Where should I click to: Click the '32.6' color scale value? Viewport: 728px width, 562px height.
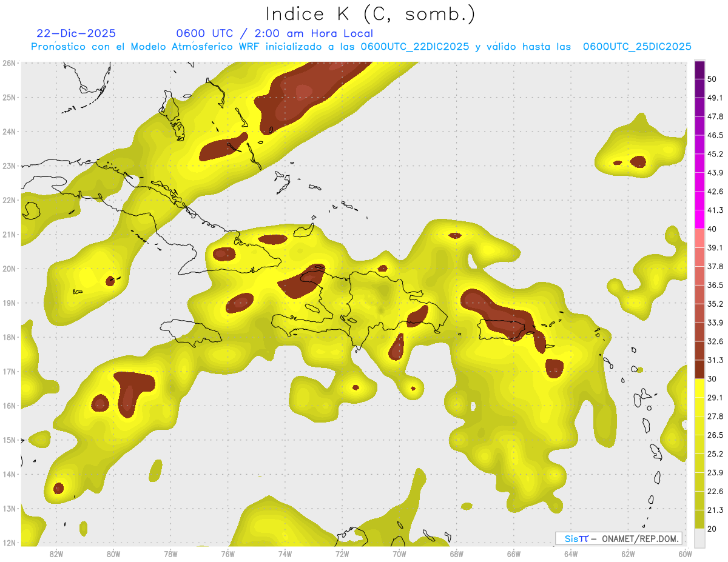[x=715, y=341]
